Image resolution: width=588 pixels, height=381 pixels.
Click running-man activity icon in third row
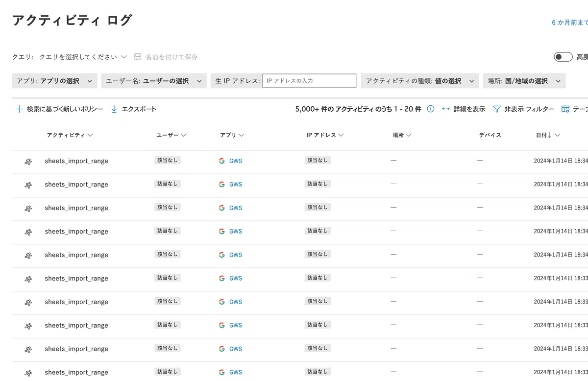point(28,209)
